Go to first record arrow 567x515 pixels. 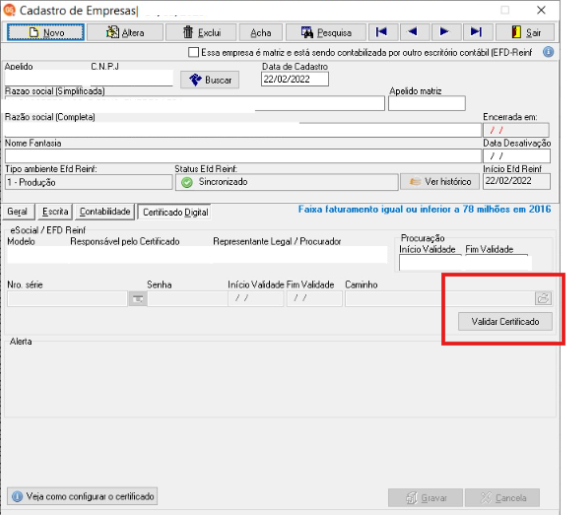pos(383,32)
